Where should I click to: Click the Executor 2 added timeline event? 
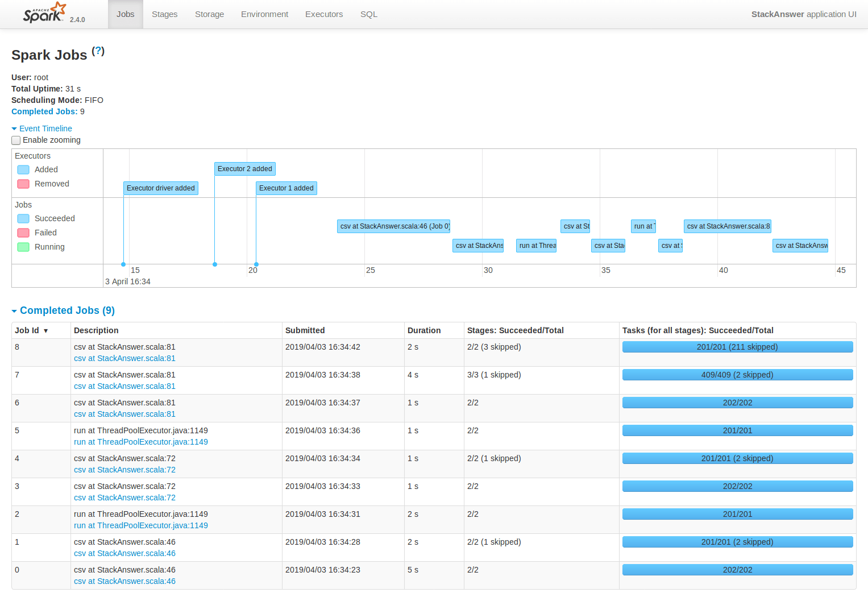[244, 169]
